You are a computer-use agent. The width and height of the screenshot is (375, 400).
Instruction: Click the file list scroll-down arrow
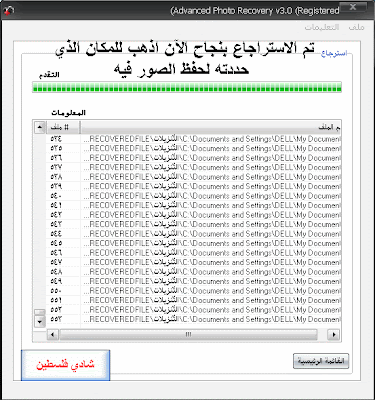coord(40,322)
